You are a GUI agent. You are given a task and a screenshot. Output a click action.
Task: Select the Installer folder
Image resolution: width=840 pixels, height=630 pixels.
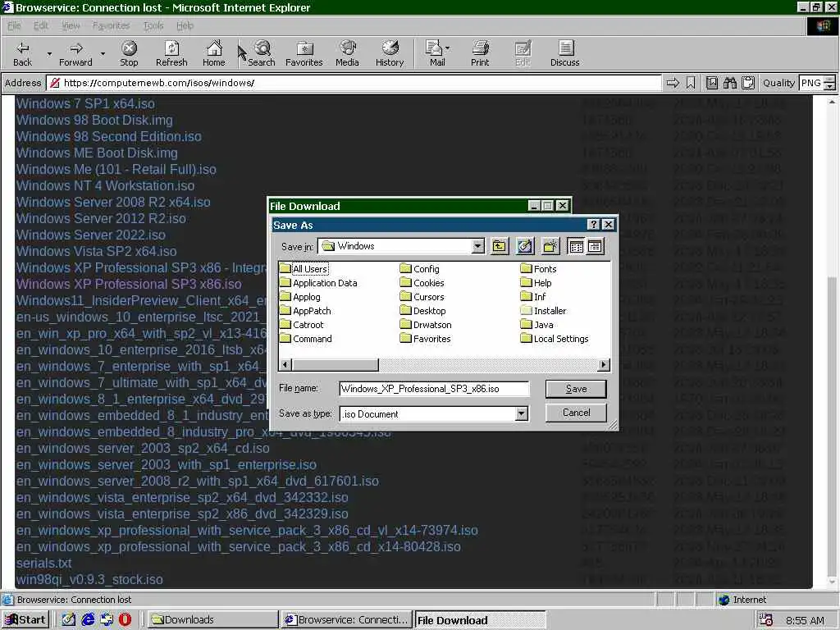point(543,311)
